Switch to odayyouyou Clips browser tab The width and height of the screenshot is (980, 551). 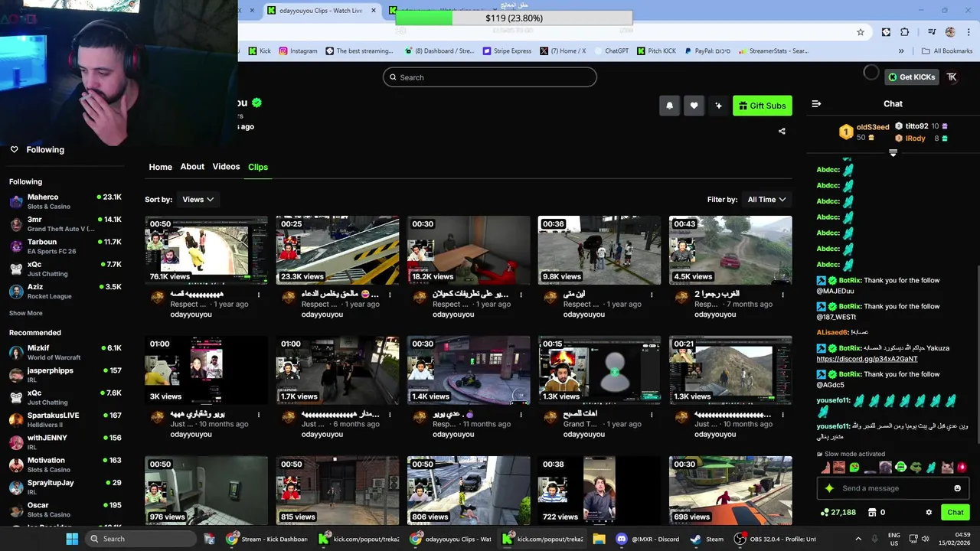pos(320,11)
